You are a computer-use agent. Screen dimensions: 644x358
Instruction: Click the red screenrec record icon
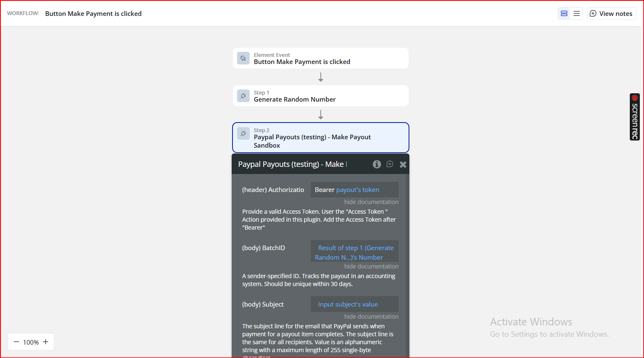[x=635, y=98]
